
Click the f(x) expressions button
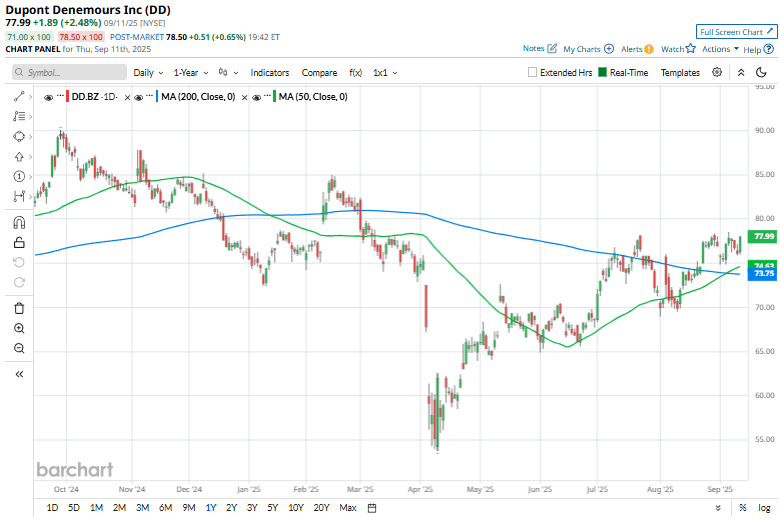(x=356, y=73)
